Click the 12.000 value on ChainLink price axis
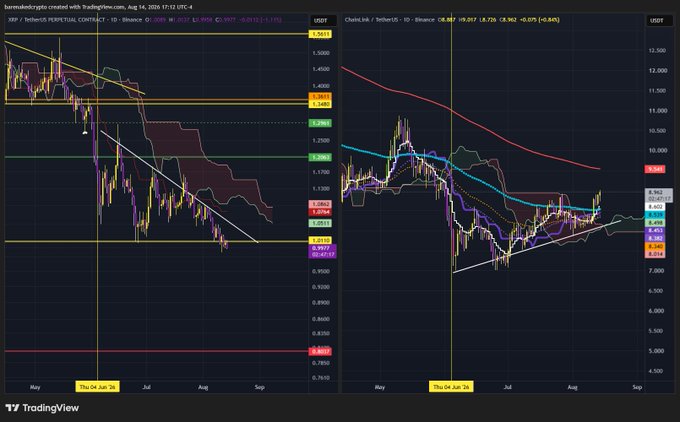The image size is (680, 422). pyautogui.click(x=657, y=71)
